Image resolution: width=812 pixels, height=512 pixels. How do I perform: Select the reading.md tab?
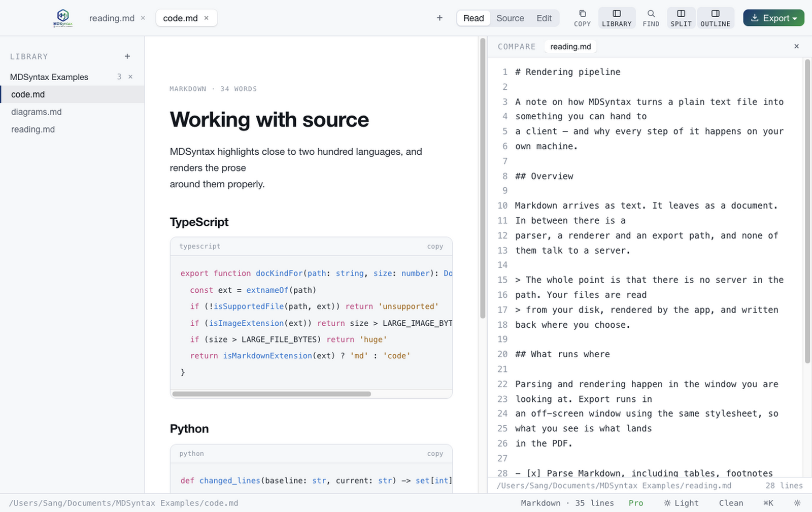(112, 18)
